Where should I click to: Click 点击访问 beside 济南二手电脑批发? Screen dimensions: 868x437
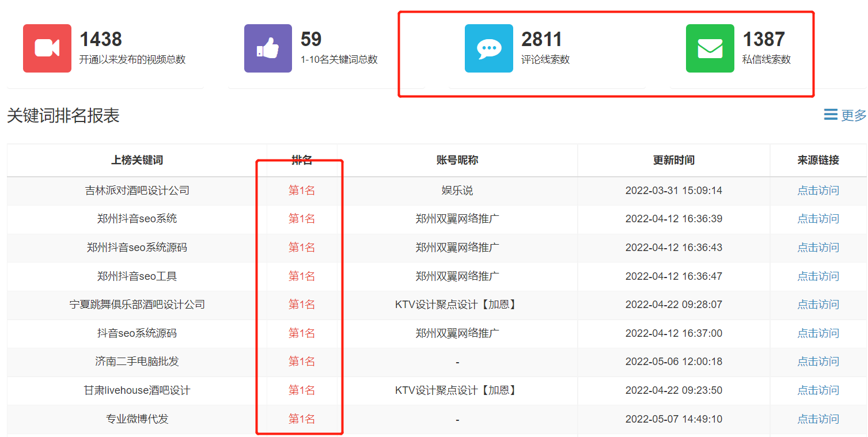coord(817,361)
